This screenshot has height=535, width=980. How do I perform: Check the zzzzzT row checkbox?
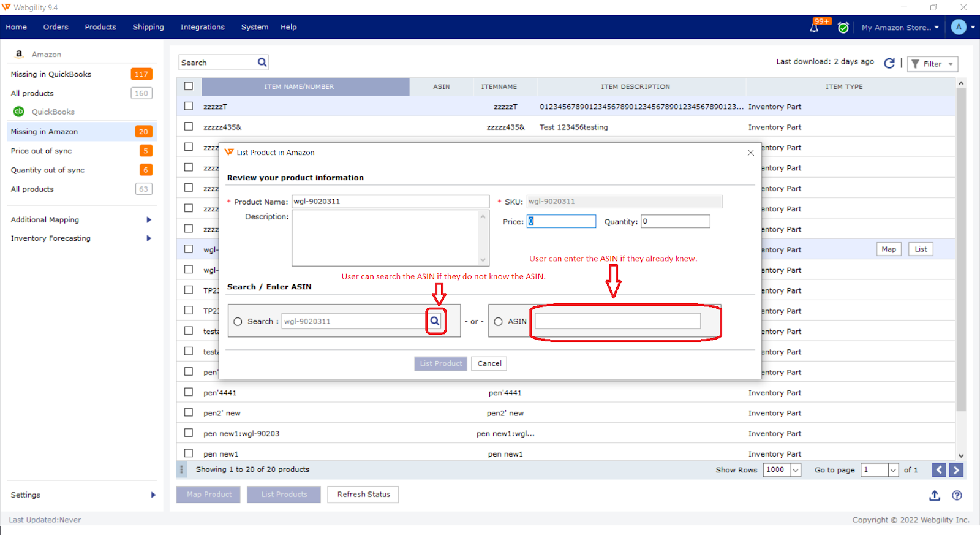[189, 106]
